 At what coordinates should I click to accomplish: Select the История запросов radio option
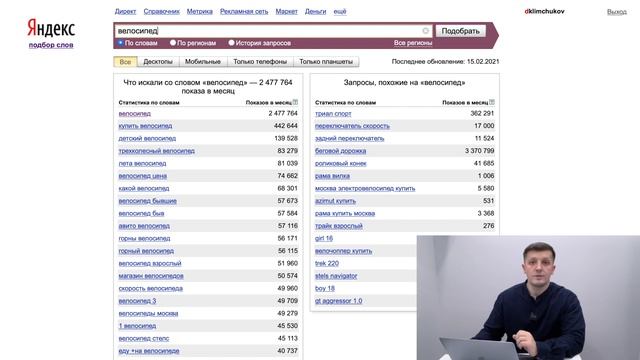[231, 42]
